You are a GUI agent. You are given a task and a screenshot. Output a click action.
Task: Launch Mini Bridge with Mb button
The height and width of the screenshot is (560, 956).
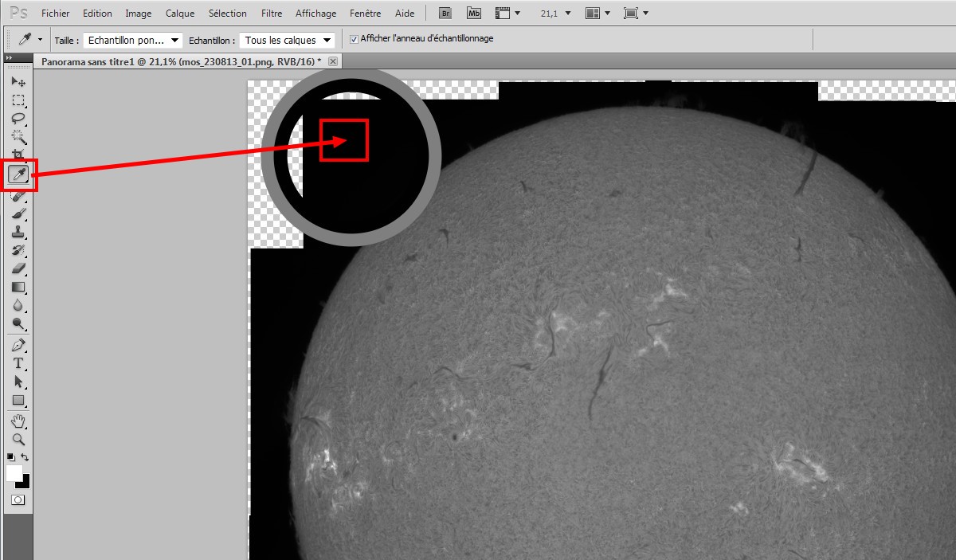(474, 13)
